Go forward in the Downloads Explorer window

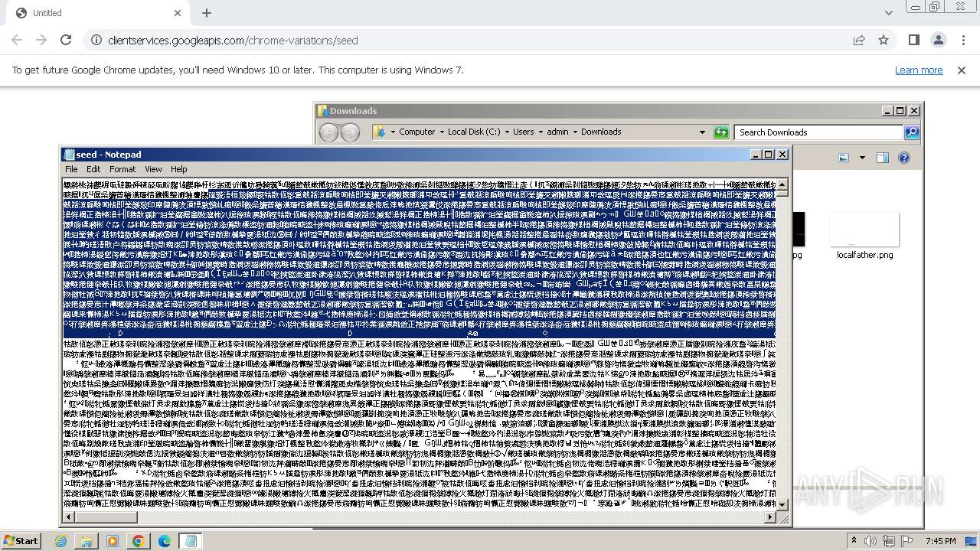[350, 132]
